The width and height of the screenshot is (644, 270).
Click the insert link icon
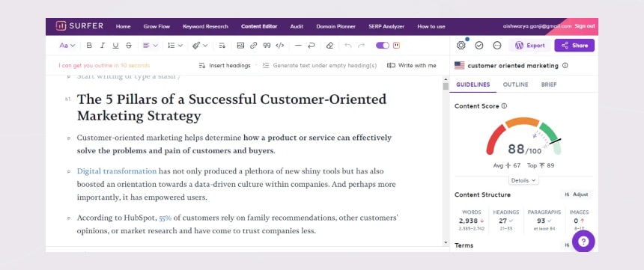click(x=253, y=46)
